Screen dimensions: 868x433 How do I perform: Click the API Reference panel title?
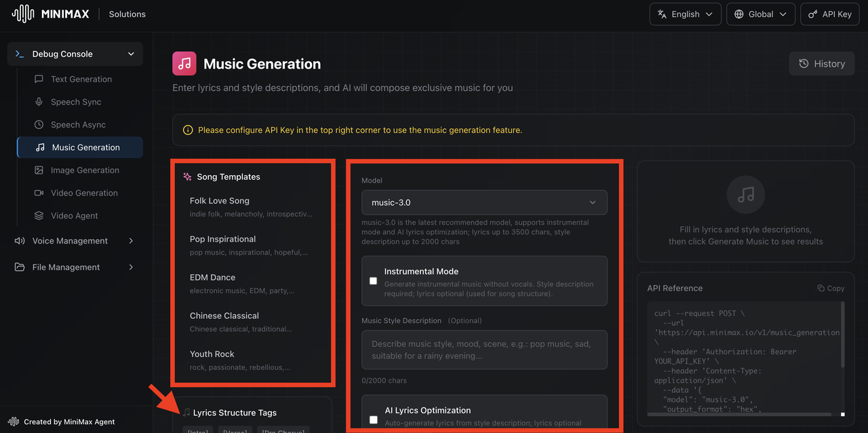(675, 288)
